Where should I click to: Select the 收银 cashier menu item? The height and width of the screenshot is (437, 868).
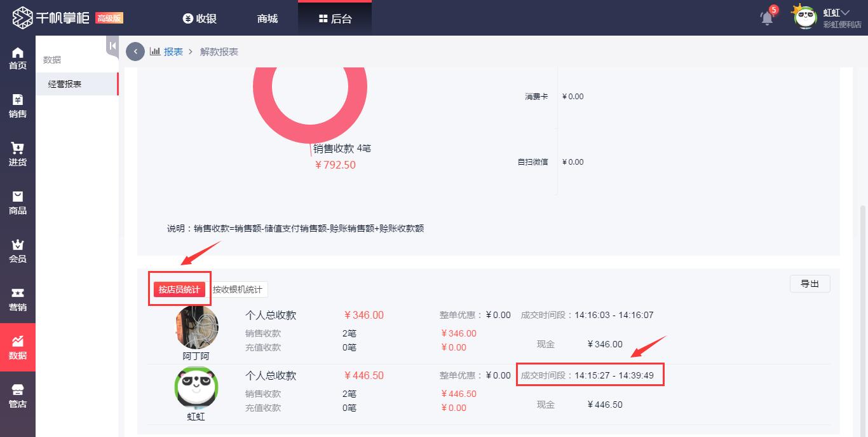click(200, 18)
